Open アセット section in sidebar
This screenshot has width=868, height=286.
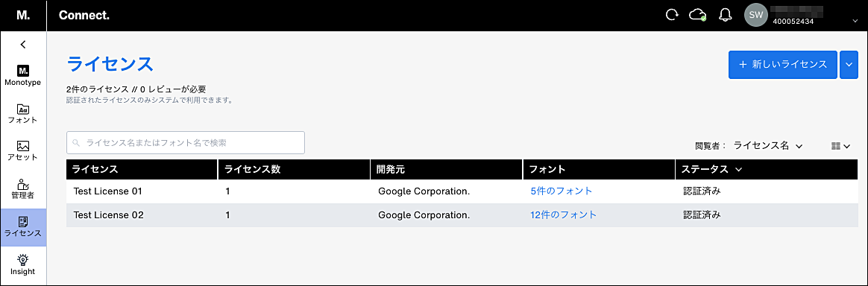23,150
